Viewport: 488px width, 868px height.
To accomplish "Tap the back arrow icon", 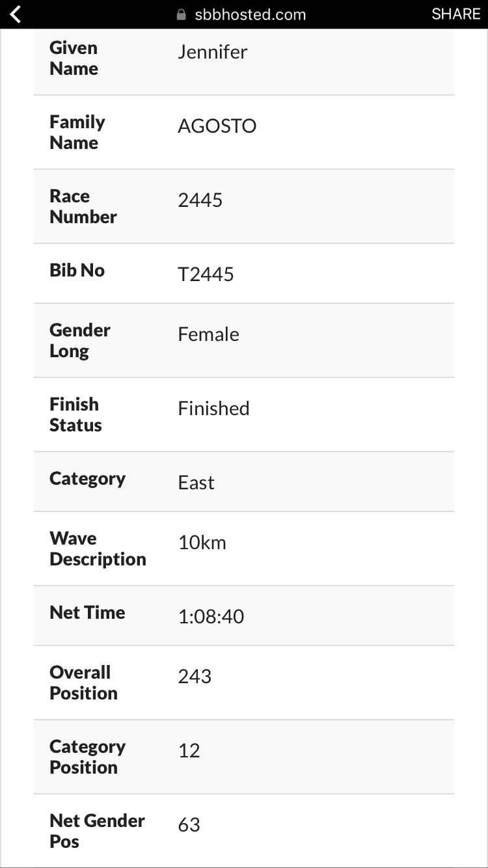I will tap(16, 14).
